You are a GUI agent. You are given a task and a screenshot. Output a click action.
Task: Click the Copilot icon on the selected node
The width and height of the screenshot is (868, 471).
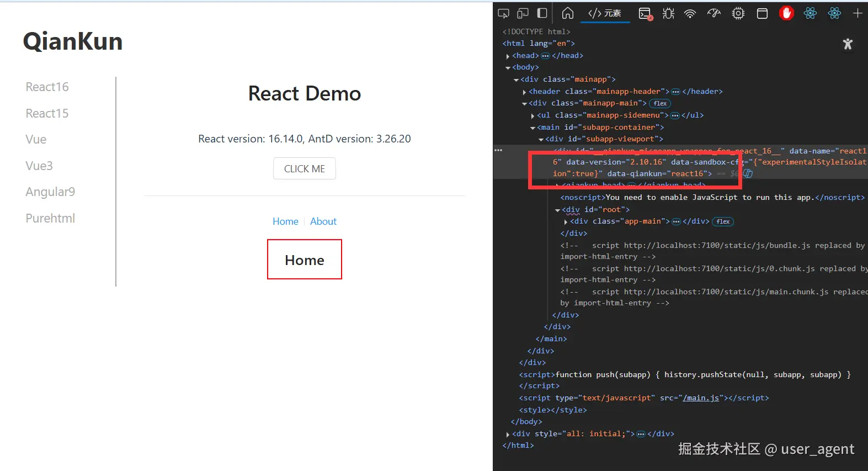748,173
